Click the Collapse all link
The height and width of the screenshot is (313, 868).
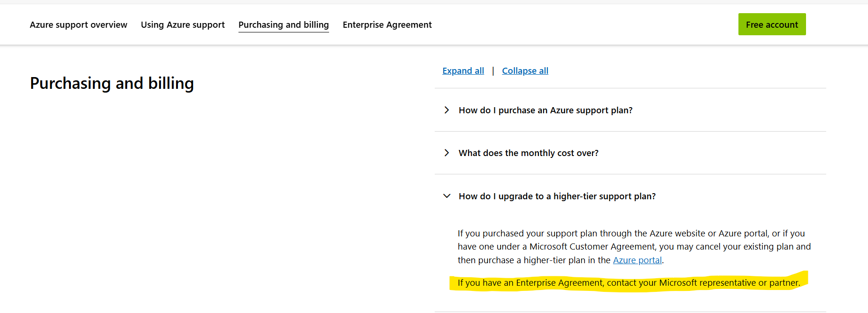pos(525,70)
